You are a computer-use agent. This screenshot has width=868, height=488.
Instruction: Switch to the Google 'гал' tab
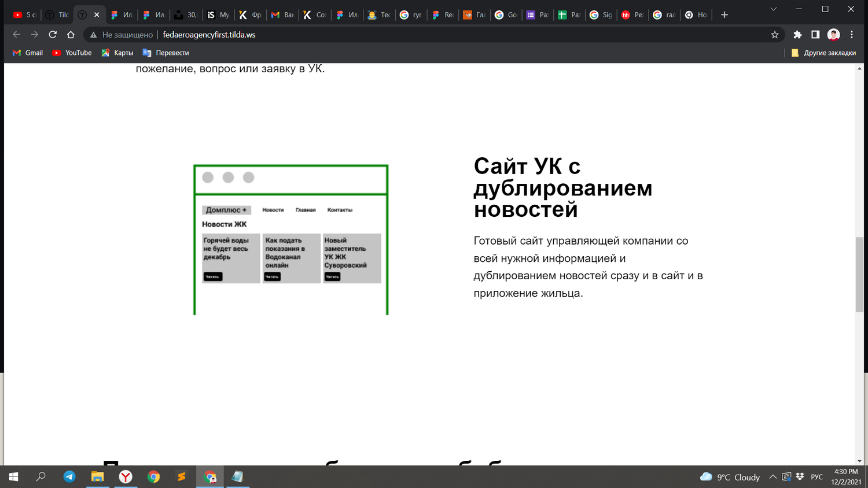[x=664, y=15]
